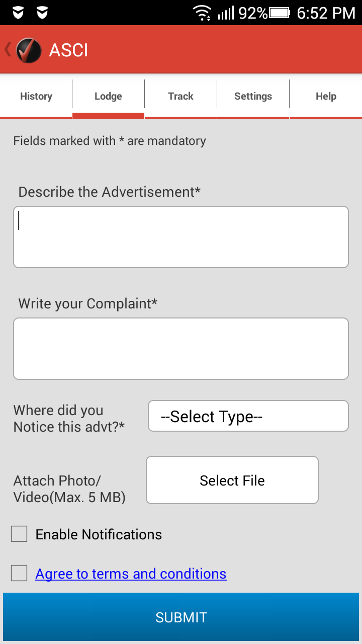The width and height of the screenshot is (362, 644).
Task: Tap the battery icon in status bar
Action: pyautogui.click(x=280, y=13)
